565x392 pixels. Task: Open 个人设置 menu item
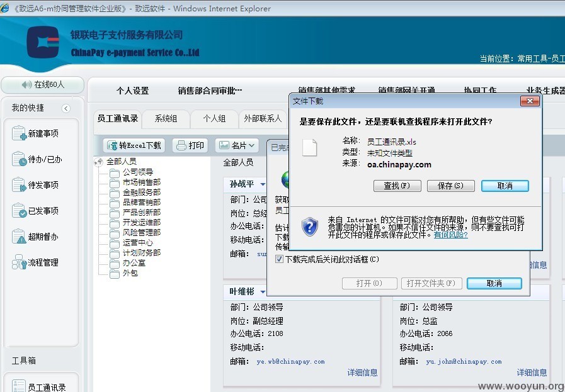click(133, 91)
